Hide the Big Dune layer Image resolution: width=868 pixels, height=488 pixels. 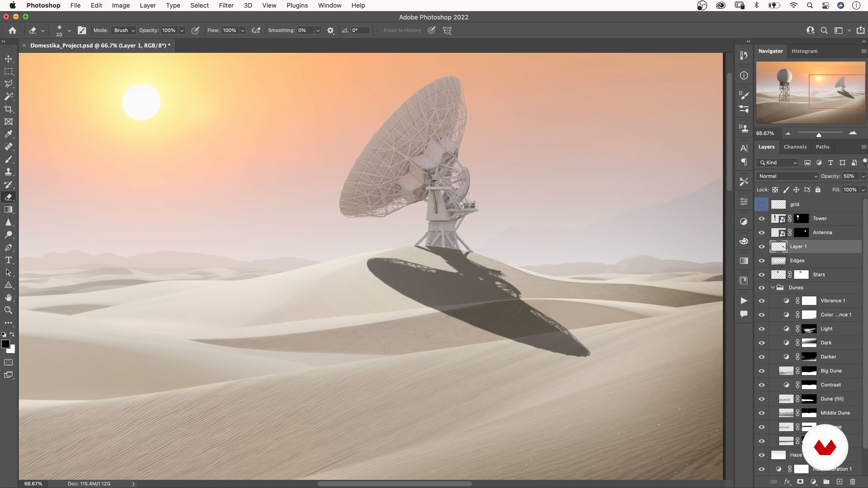762,371
